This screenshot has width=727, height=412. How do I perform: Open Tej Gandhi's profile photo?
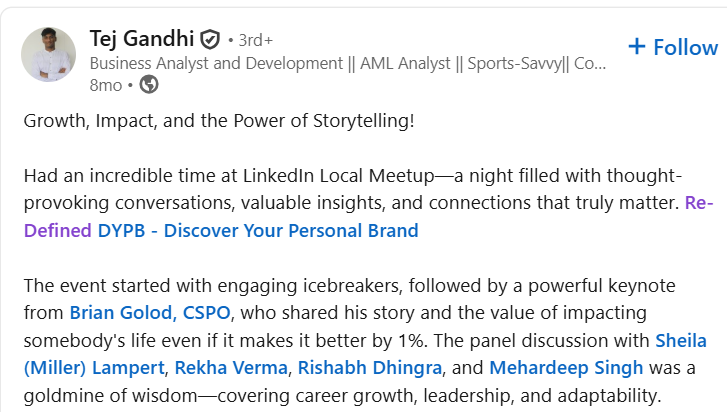(50, 56)
